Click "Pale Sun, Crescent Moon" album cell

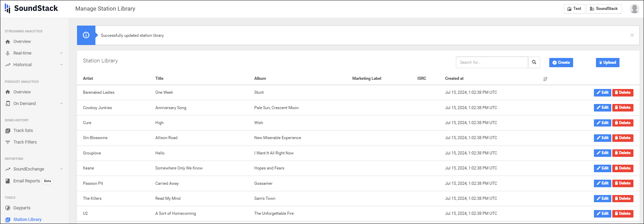point(276,108)
